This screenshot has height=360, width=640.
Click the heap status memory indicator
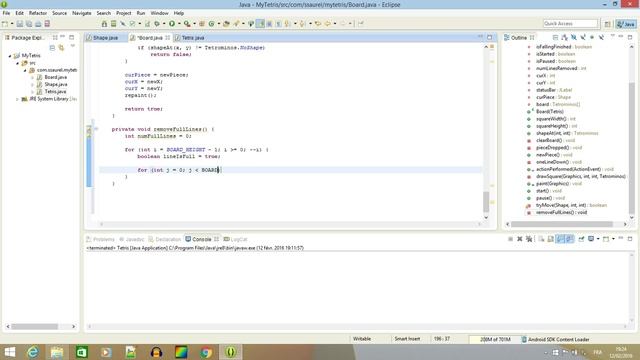point(495,339)
